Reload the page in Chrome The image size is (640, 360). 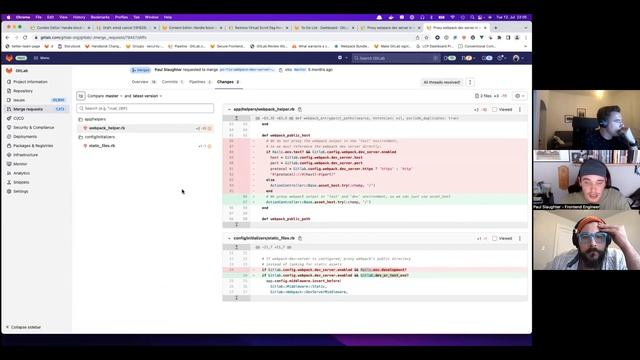click(x=25, y=38)
